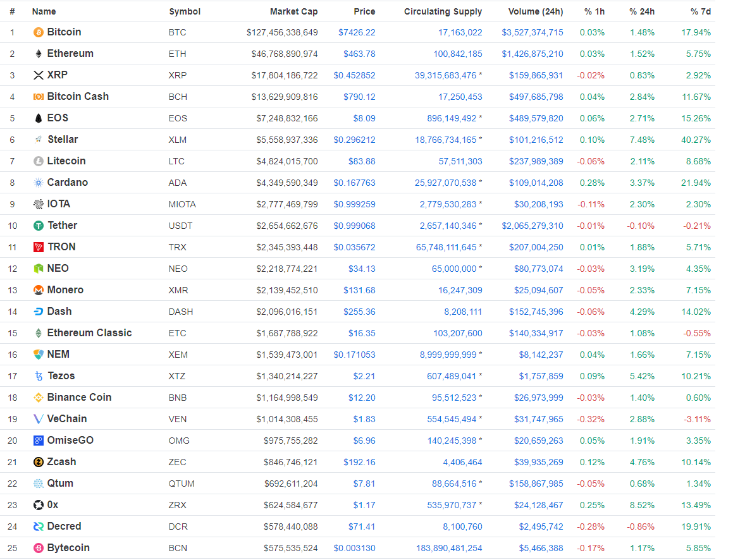733x560 pixels.
Task: Click the NEM logo icon
Action: point(39,355)
